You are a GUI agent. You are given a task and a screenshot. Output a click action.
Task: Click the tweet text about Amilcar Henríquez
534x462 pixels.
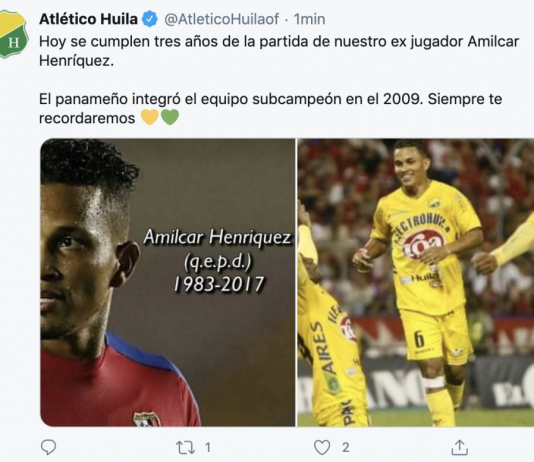tap(279, 51)
